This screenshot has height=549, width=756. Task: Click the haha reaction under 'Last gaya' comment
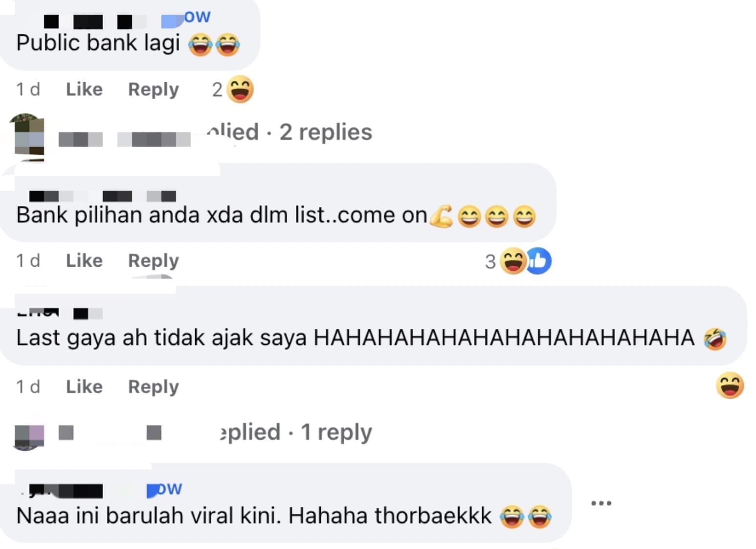pos(730,386)
